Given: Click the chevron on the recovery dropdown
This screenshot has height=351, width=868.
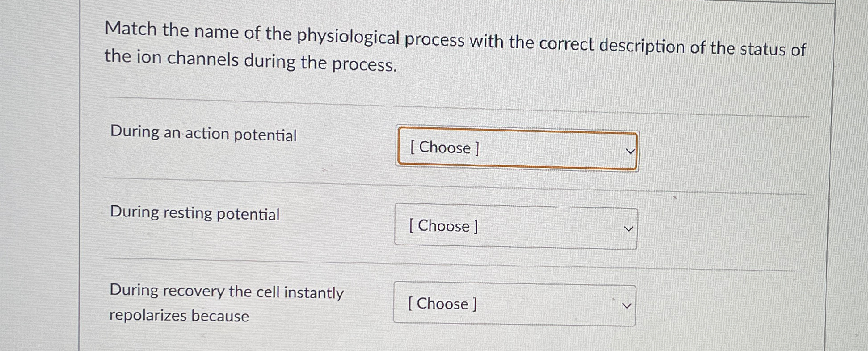Looking at the screenshot, I should point(627,306).
